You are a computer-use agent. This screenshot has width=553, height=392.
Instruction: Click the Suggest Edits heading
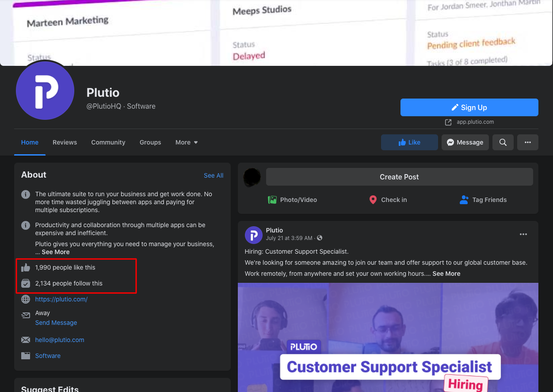point(50,389)
